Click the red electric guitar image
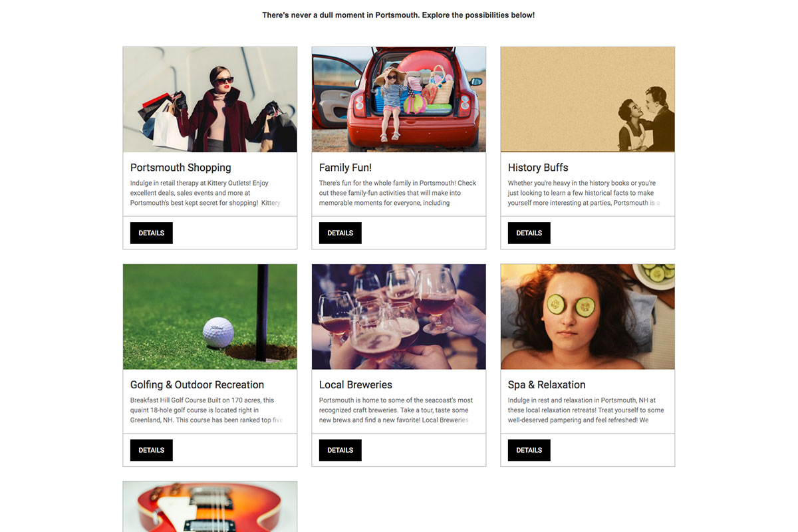The width and height of the screenshot is (798, 532). pos(210,507)
